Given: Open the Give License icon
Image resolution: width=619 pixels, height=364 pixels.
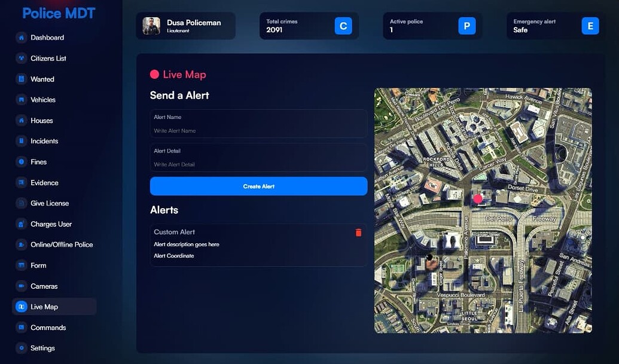Looking at the screenshot, I should (x=21, y=203).
